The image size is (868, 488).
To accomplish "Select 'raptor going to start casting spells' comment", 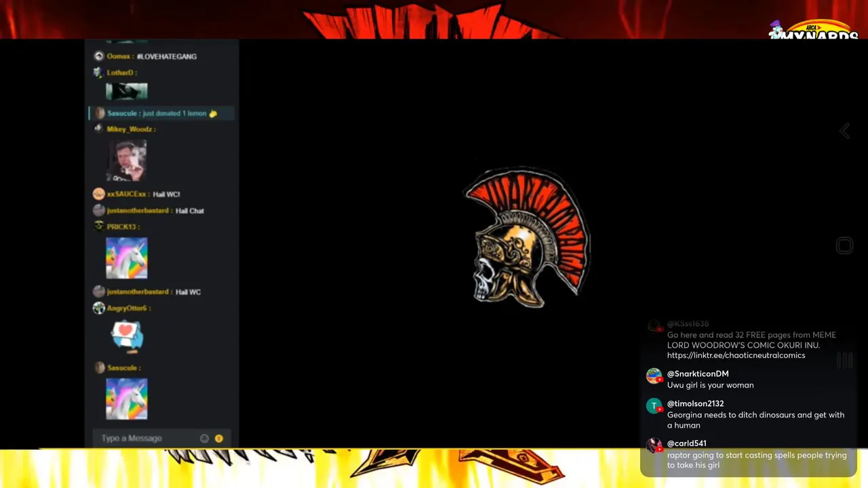I will click(x=757, y=460).
